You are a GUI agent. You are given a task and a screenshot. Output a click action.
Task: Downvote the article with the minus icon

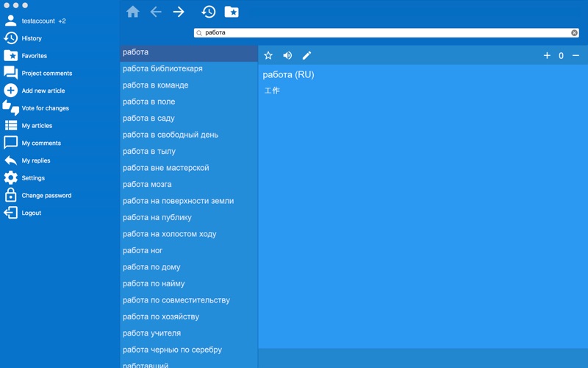pyautogui.click(x=576, y=56)
